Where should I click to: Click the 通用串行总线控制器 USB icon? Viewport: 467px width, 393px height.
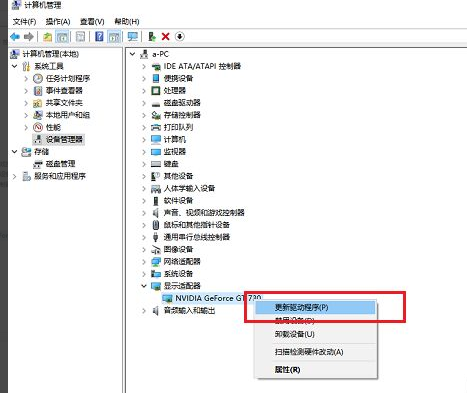pyautogui.click(x=156, y=237)
